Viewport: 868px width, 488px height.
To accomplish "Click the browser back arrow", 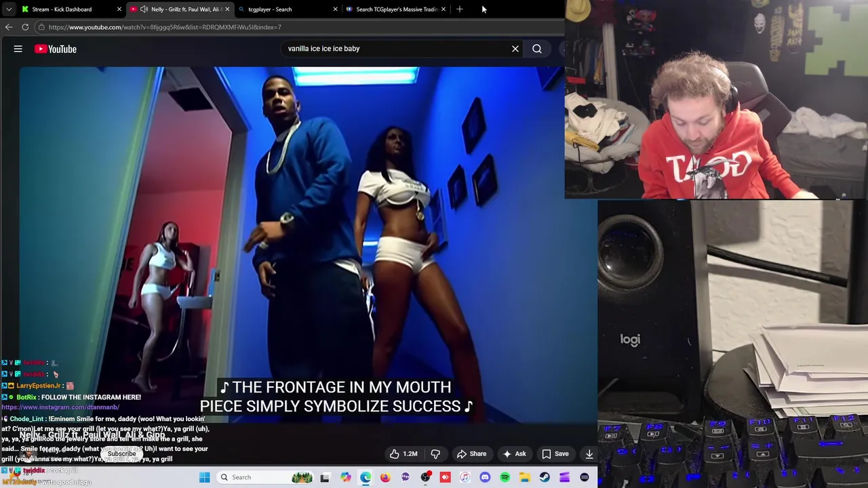I will click(9, 27).
